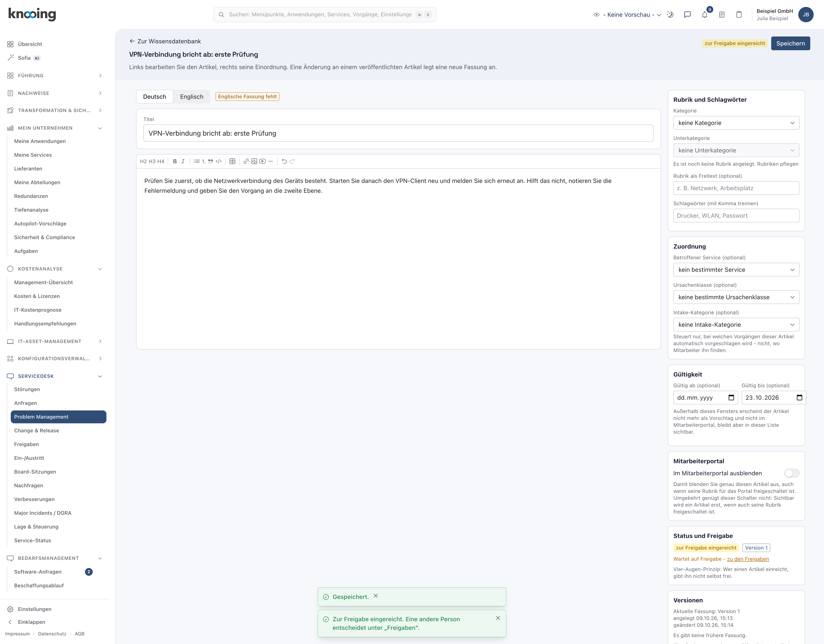
Task: Insert a table into the article
Action: (x=232, y=161)
